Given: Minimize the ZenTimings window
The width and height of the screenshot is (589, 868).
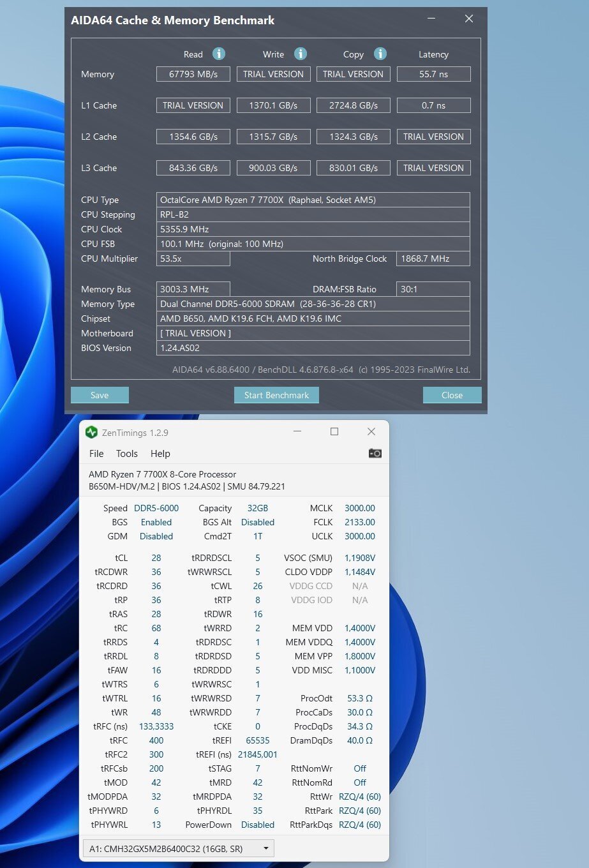Looking at the screenshot, I should pos(297,432).
